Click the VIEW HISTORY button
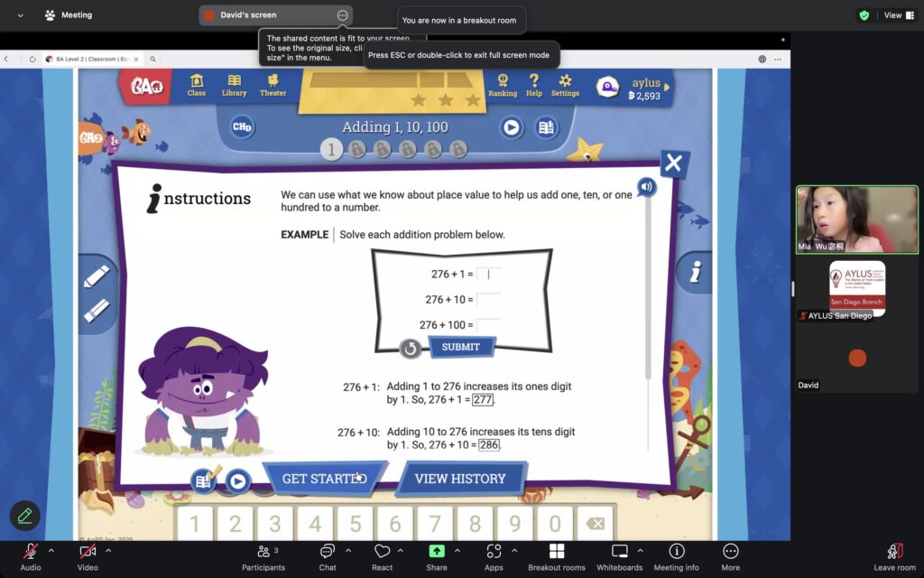 click(460, 479)
